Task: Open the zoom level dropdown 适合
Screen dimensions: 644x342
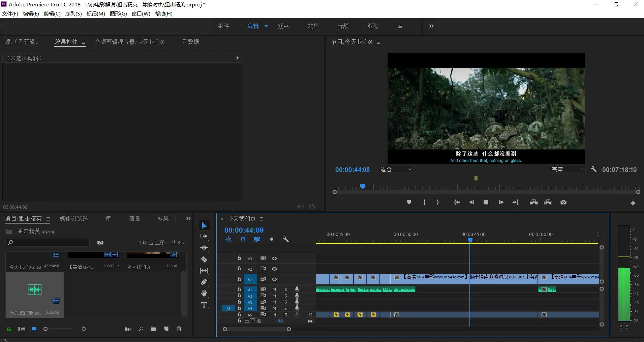Action: 396,169
